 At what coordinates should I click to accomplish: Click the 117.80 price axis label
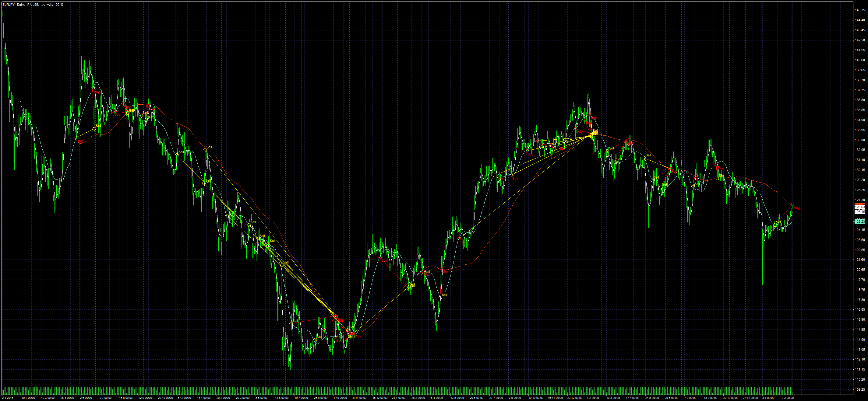pyautogui.click(x=859, y=300)
